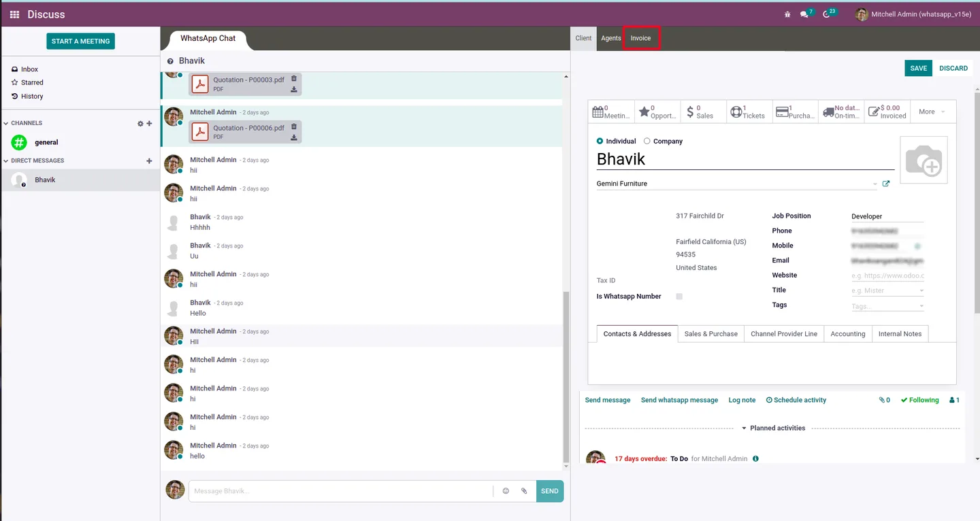Open Meetings stat button with calendar icon
980x521 pixels.
611,112
